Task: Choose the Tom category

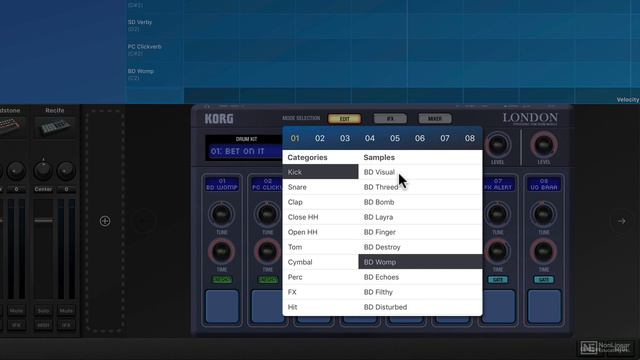Action: (x=320, y=247)
